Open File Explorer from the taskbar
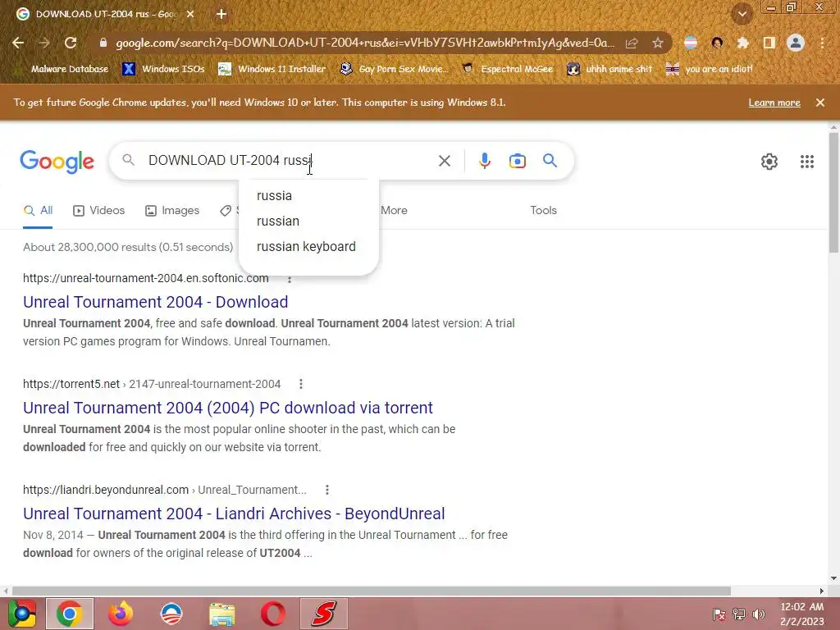 pos(221,614)
